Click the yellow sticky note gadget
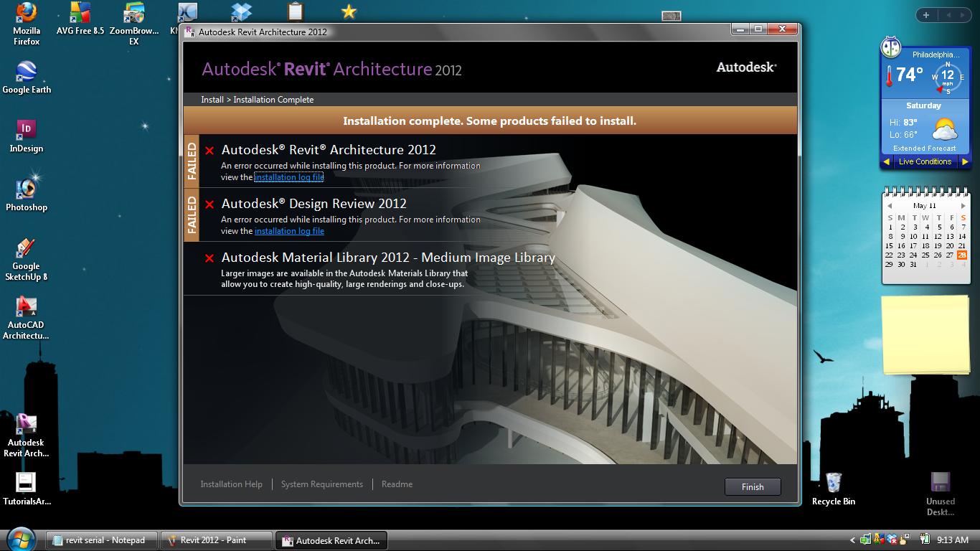Screen dimensions: 980x551 [925, 334]
